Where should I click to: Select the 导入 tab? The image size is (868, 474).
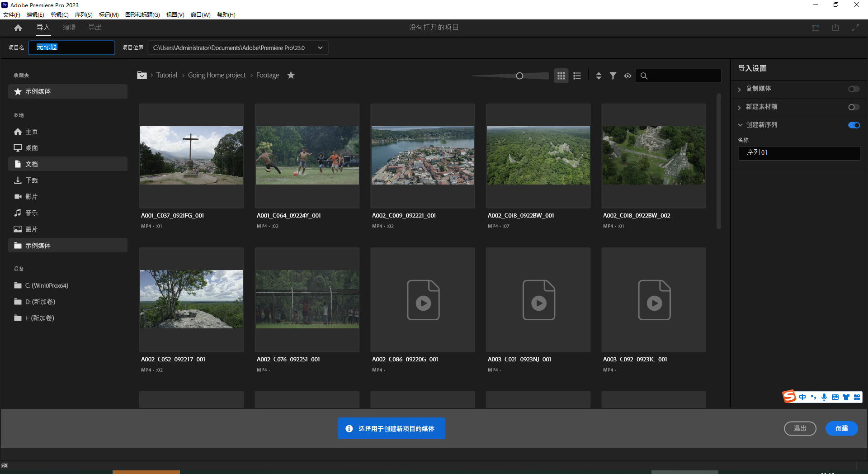[x=43, y=28]
